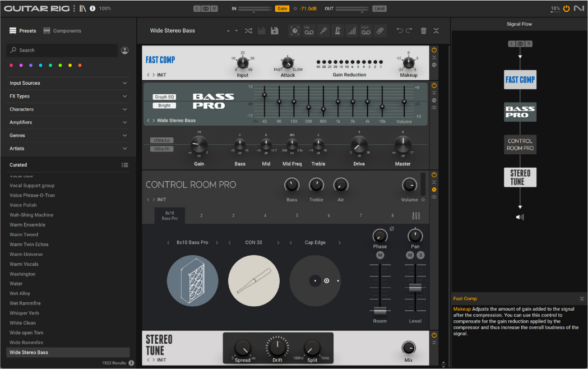Open the user account icon

[125, 50]
